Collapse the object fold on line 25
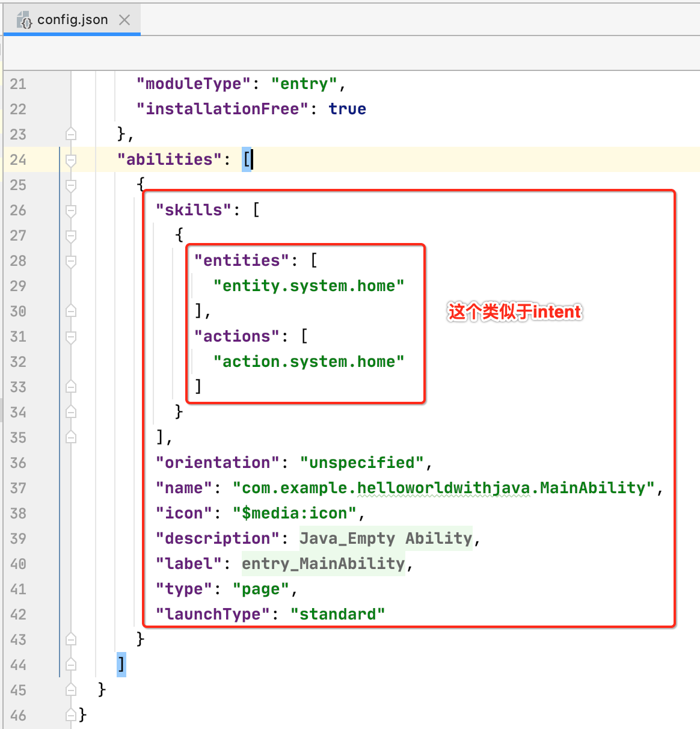This screenshot has width=700, height=729. tap(71, 185)
